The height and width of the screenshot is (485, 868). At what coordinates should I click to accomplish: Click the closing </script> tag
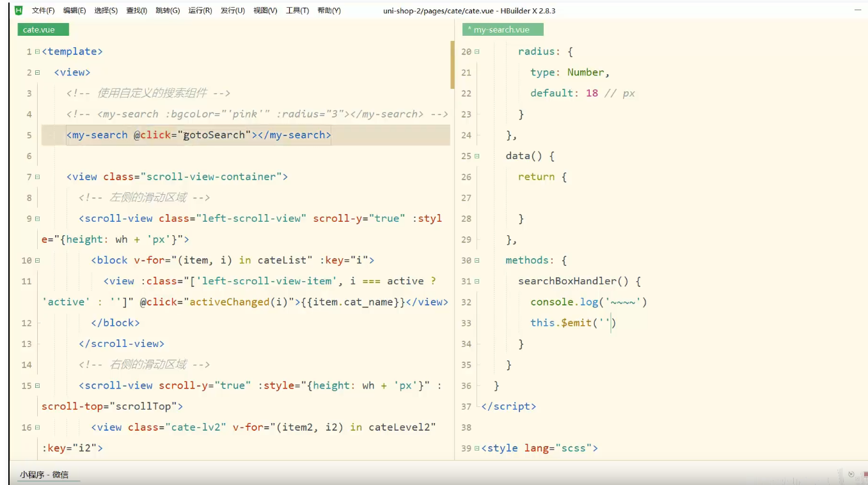point(509,406)
